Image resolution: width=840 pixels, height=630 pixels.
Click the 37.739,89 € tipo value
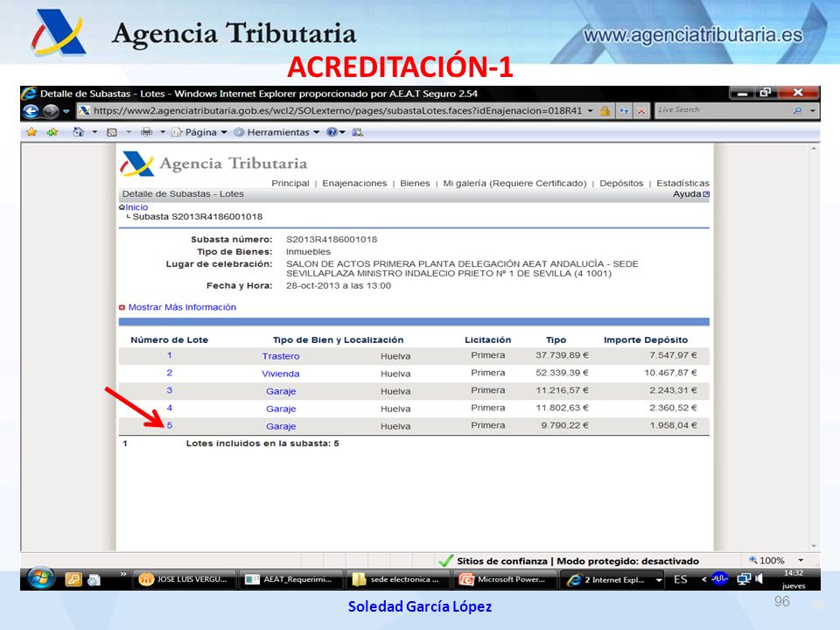[562, 355]
